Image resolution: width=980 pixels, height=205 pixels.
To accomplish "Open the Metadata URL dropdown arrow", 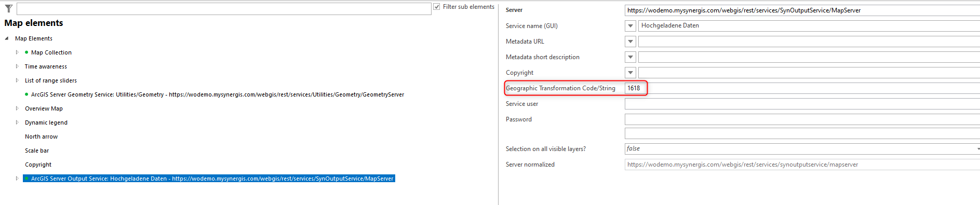I will (630, 42).
